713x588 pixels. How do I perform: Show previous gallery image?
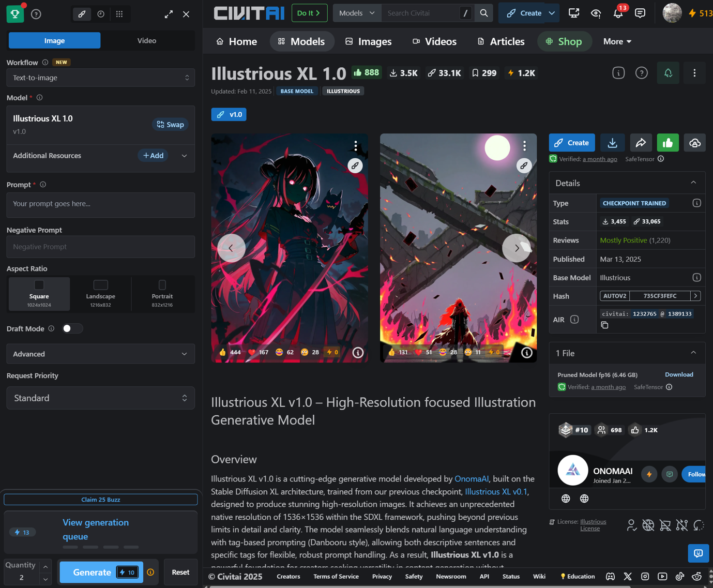click(x=231, y=248)
